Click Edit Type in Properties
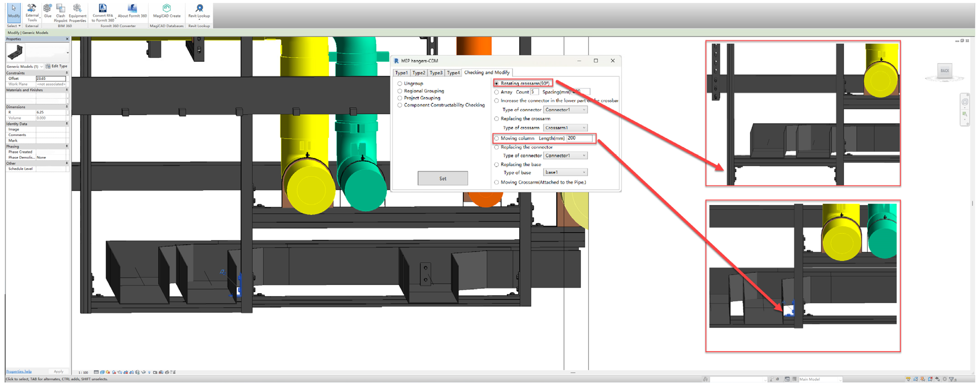This screenshot has width=980, height=387. (x=57, y=66)
